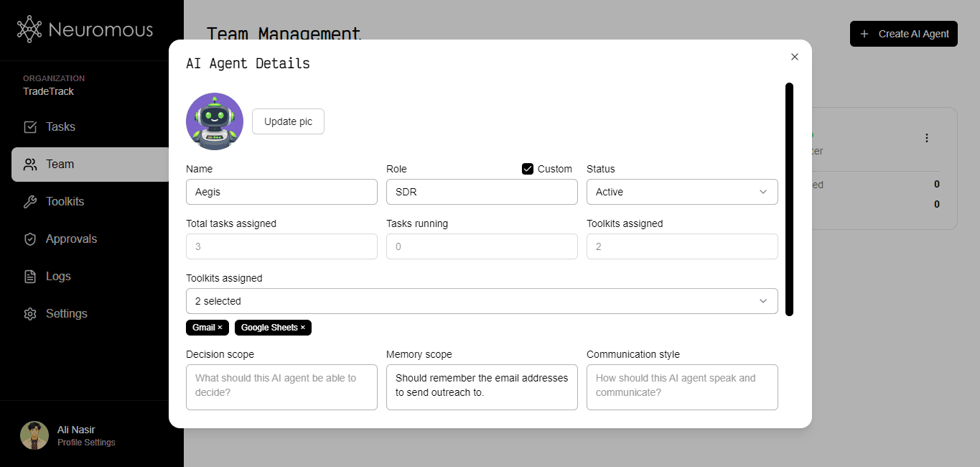
Task: Open Logs page from sidebar
Action: coord(92,277)
